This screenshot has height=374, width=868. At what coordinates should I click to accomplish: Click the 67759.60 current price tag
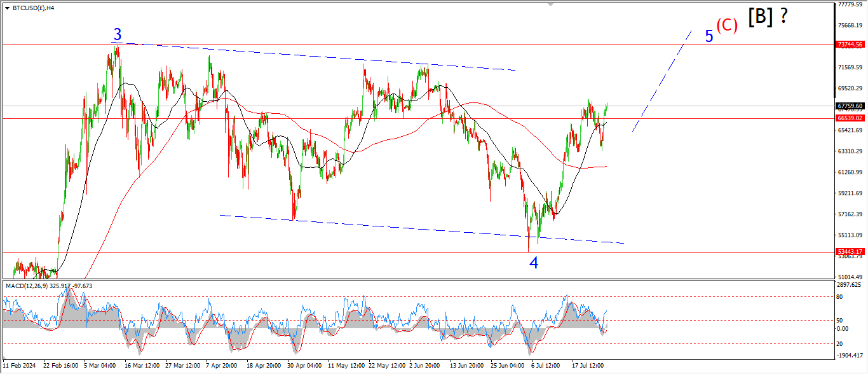click(x=850, y=106)
